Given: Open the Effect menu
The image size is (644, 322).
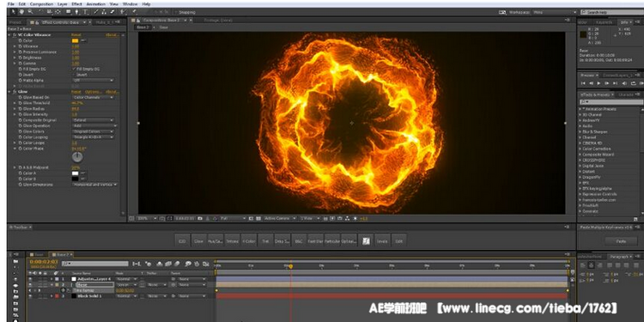Looking at the screenshot, I should (76, 3).
